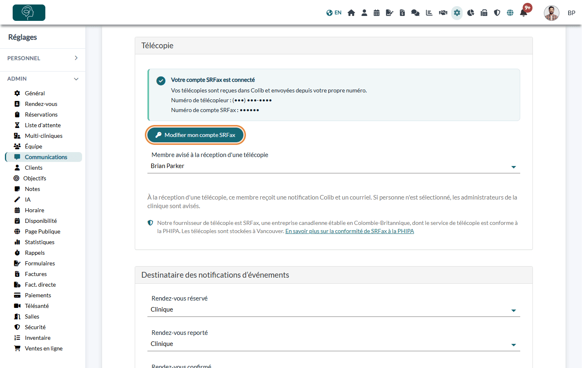Open the calendar icon in top bar
588x368 pixels.
pos(376,13)
